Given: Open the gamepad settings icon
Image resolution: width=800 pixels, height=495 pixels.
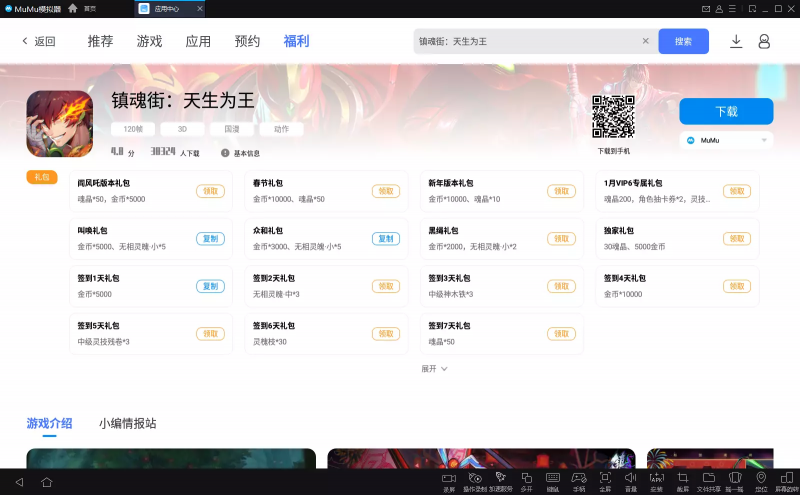Looking at the screenshot, I should pos(579,478).
